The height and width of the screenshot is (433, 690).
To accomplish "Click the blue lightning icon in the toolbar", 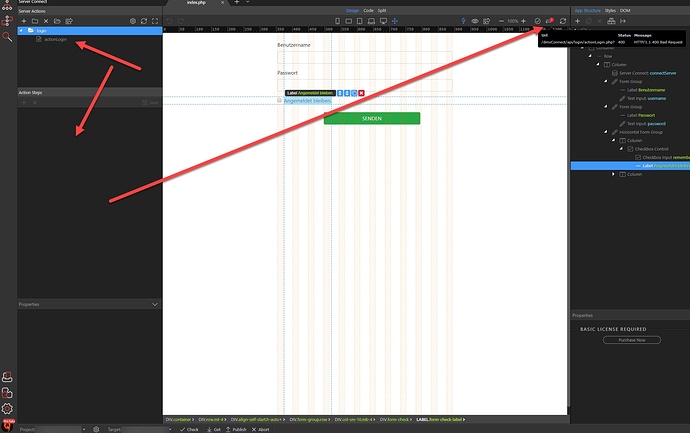I will pyautogui.click(x=463, y=21).
